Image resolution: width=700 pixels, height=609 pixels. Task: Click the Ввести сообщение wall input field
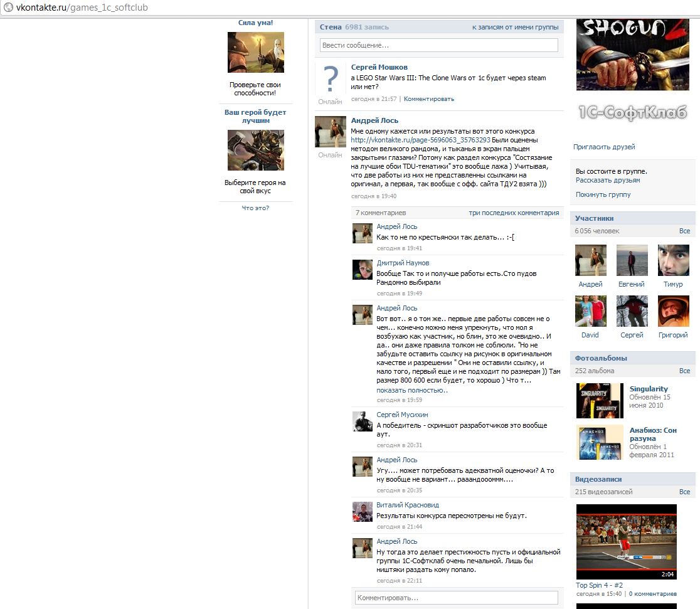[439, 45]
